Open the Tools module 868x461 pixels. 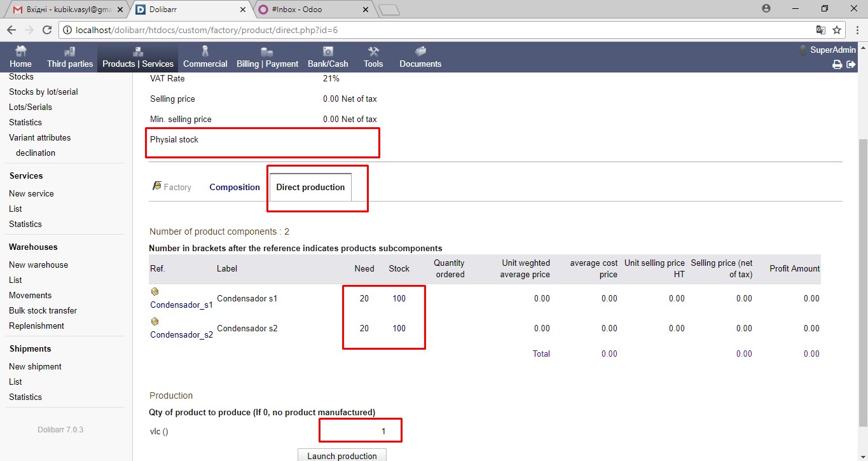click(373, 57)
